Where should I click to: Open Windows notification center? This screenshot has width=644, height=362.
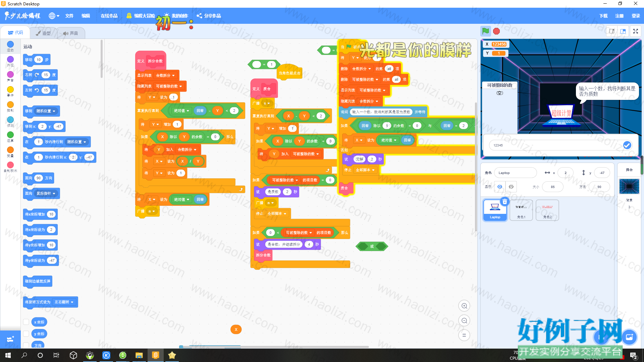point(633,356)
